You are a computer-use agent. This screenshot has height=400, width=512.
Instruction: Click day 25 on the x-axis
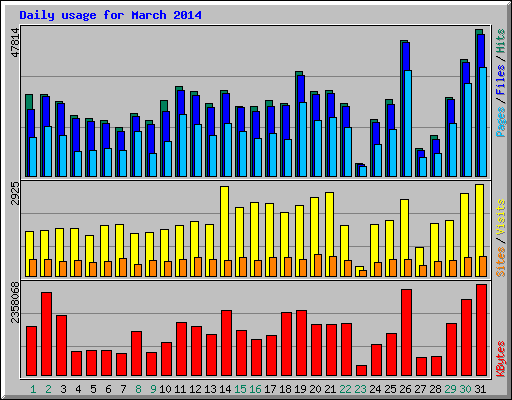tap(390, 389)
